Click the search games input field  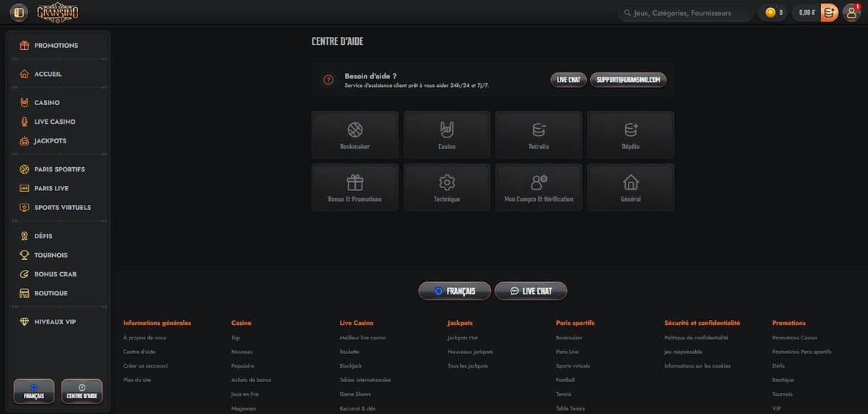[684, 12]
